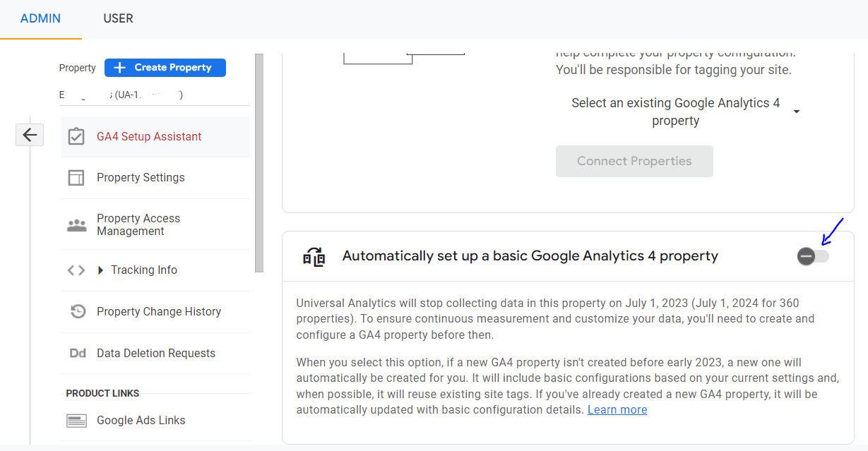Screen dimensions: 868x451
Task: Click the Data Deletion Requests Dd icon
Action: point(78,353)
